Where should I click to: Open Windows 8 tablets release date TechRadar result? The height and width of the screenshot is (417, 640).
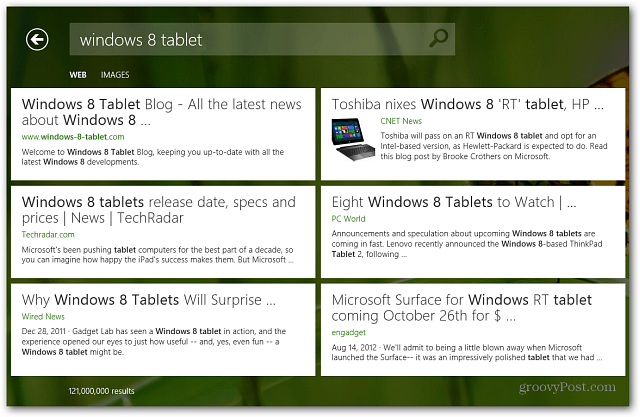click(x=159, y=210)
